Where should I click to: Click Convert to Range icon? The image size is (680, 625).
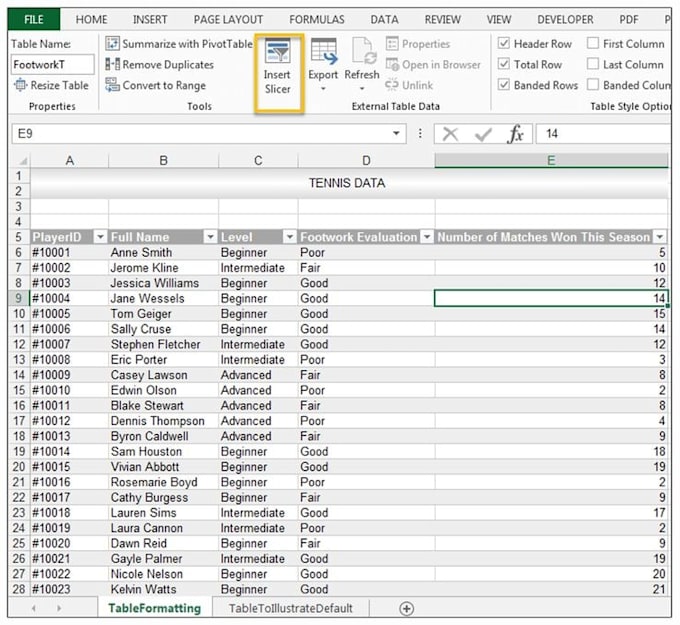click(112, 86)
